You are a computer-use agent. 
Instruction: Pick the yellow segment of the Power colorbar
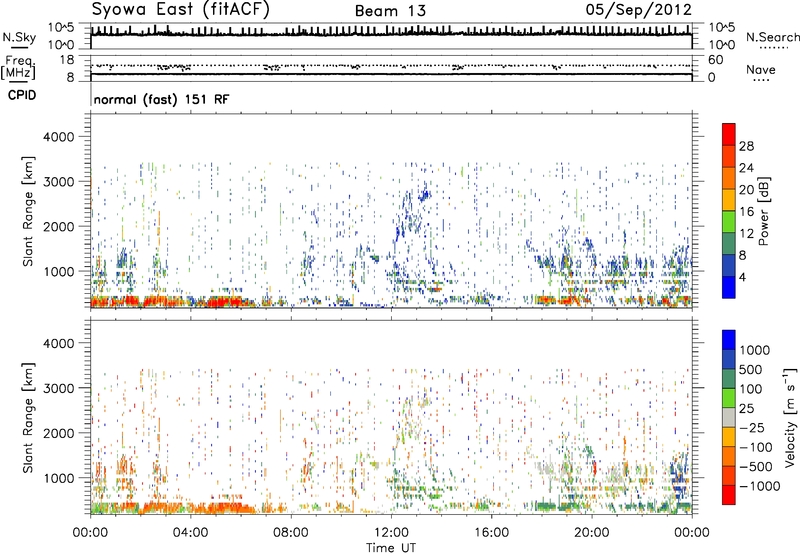point(729,200)
